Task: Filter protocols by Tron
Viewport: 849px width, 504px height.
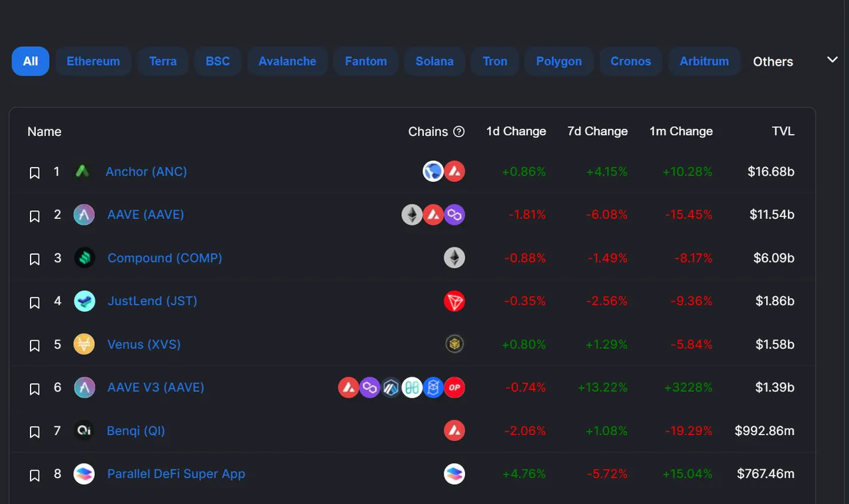Action: coord(495,61)
